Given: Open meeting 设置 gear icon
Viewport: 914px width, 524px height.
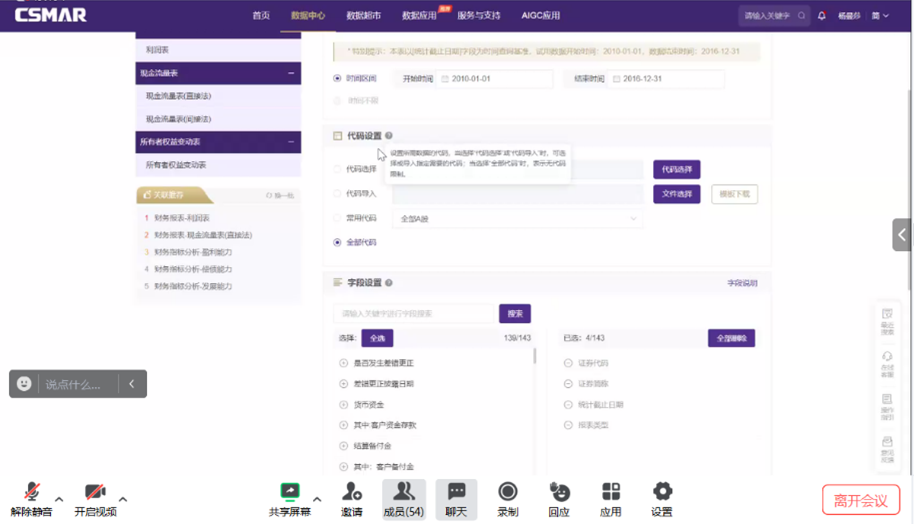Looking at the screenshot, I should 662,492.
